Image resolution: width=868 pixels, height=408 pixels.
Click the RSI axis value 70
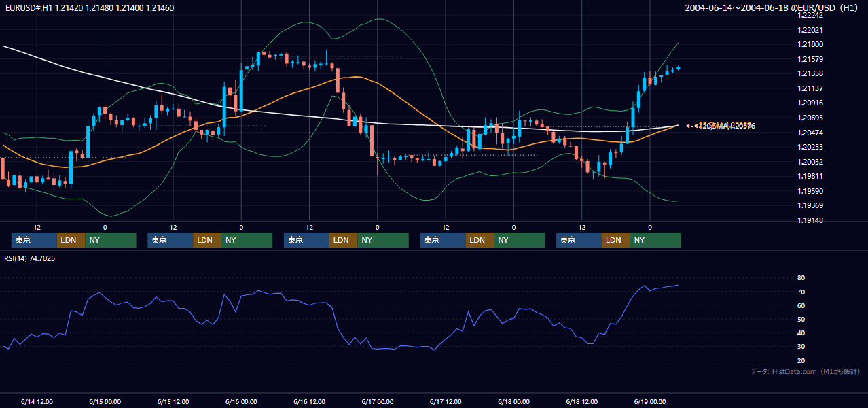[801, 292]
